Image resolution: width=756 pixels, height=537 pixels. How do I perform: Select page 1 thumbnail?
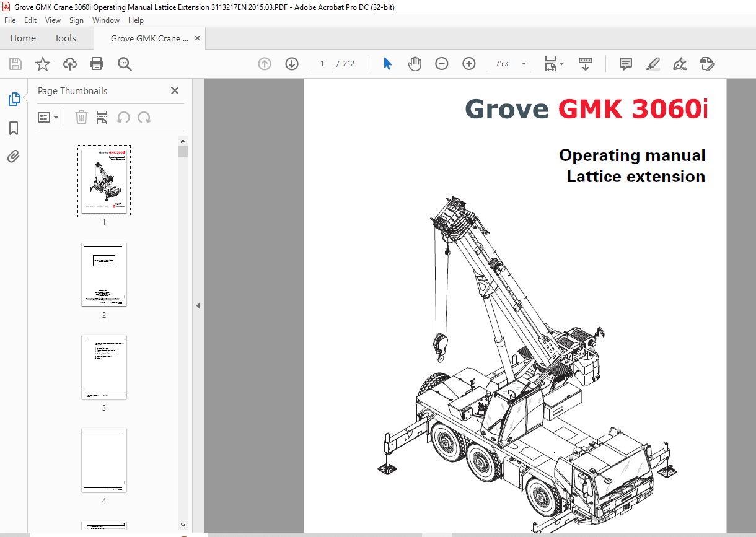pyautogui.click(x=104, y=181)
